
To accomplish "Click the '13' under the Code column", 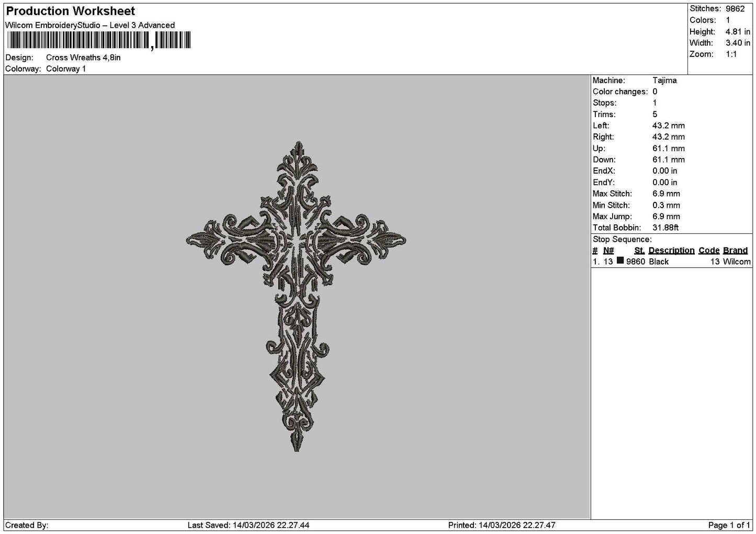I will [715, 262].
